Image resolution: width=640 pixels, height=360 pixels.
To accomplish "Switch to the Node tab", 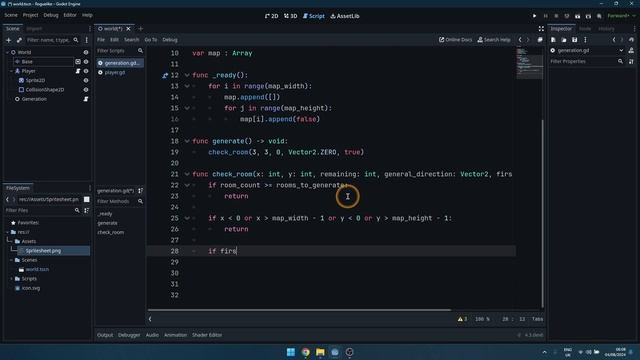I will point(585,29).
